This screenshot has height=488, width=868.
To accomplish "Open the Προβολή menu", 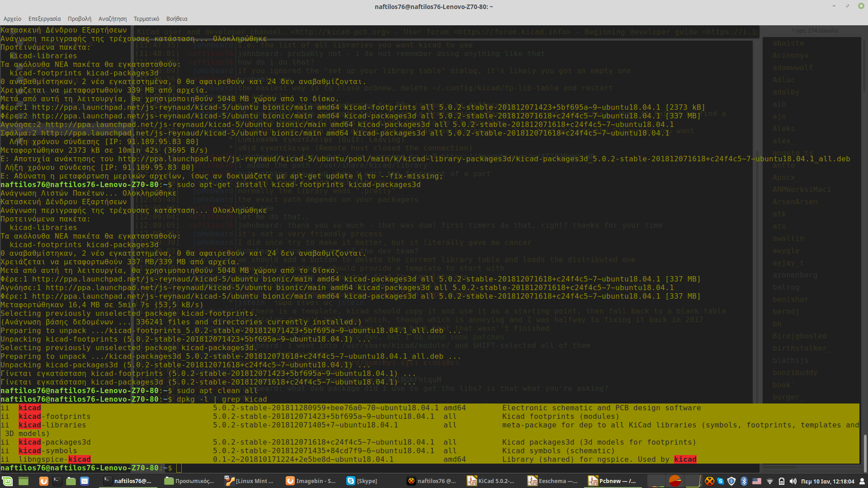I will point(80,19).
